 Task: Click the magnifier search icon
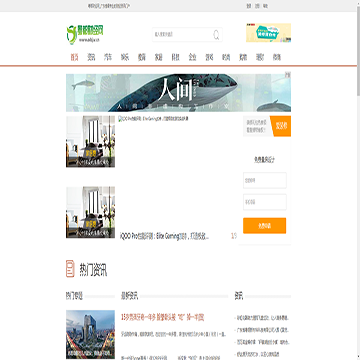point(217,34)
